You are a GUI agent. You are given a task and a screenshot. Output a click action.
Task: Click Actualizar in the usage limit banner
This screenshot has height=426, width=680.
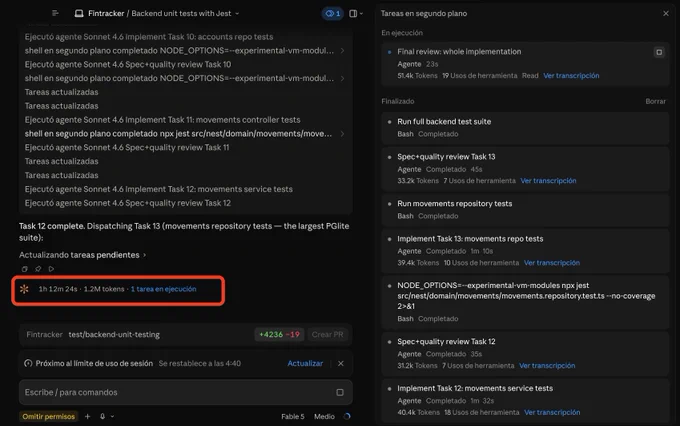(x=305, y=364)
